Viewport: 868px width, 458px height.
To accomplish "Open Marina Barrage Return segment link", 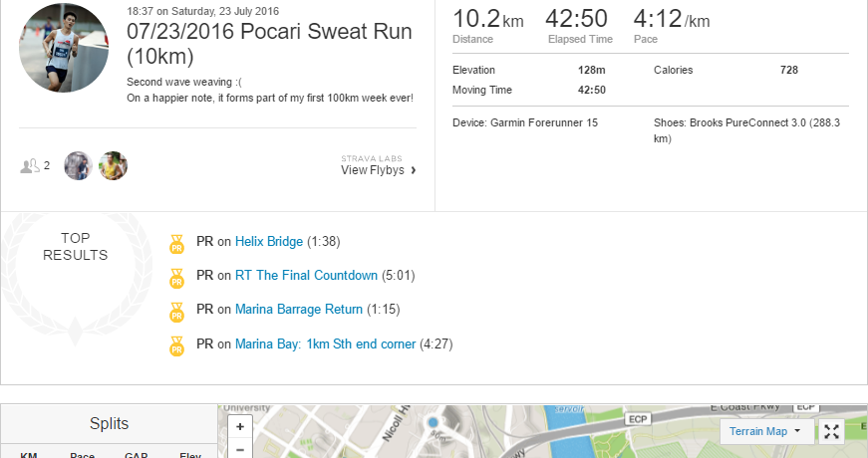I will pyautogui.click(x=299, y=310).
